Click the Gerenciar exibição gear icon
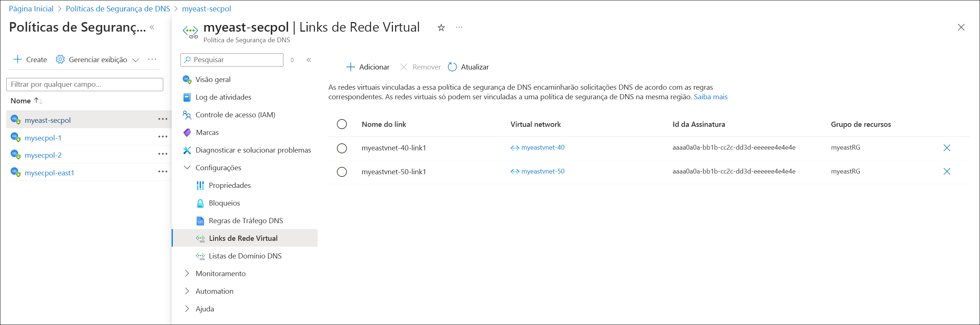Viewport: 980px width, 325px height. tap(60, 59)
